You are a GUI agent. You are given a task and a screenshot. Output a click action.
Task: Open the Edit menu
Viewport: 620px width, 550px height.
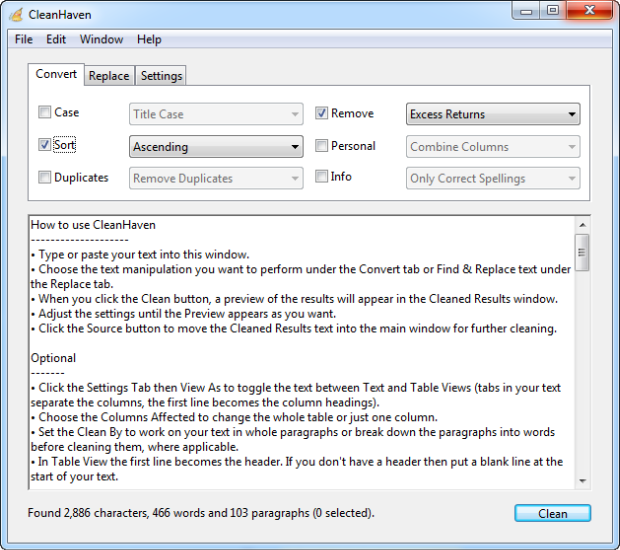[56, 40]
